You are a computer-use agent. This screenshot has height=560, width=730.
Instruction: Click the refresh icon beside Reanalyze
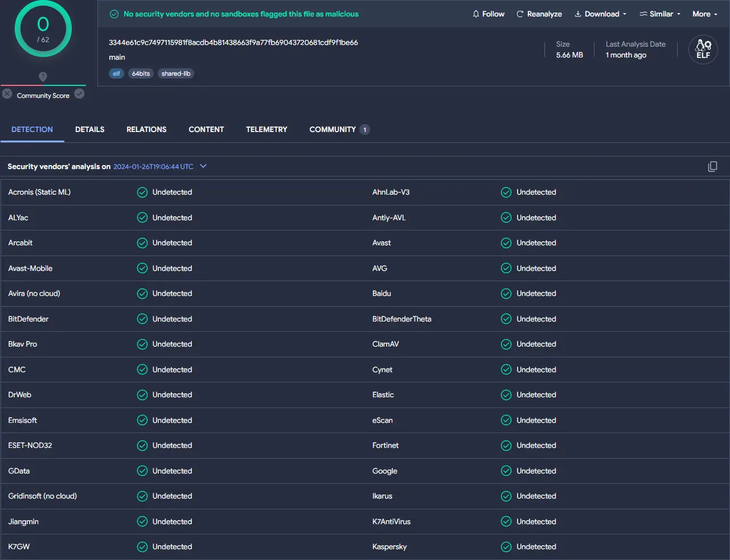(520, 14)
